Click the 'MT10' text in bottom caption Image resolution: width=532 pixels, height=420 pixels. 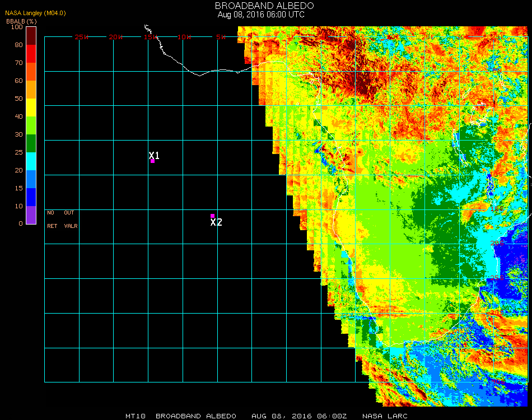(136, 416)
